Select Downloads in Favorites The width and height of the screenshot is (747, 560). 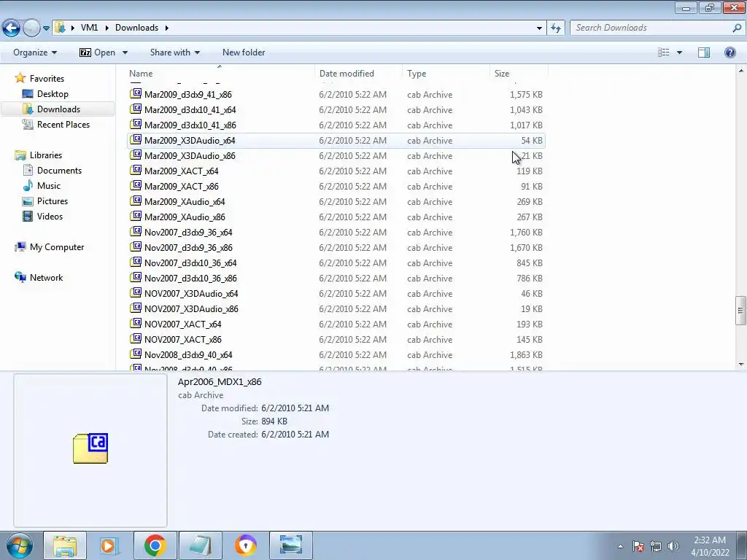pos(58,109)
